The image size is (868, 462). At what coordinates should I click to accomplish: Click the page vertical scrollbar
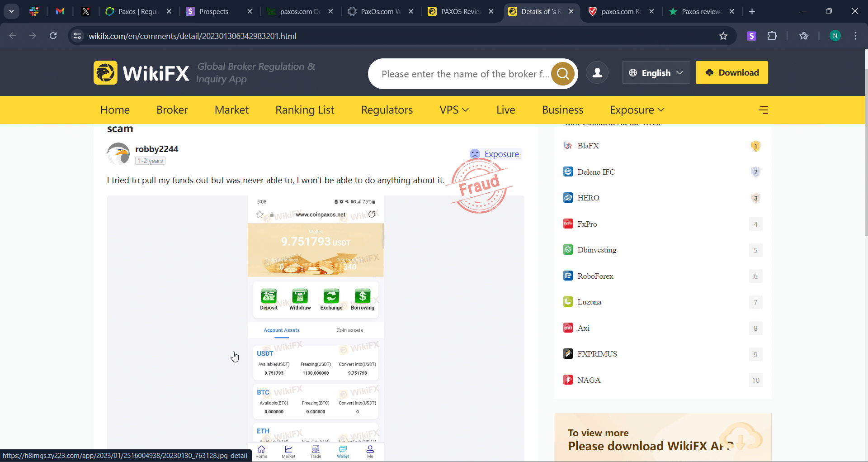(866, 152)
